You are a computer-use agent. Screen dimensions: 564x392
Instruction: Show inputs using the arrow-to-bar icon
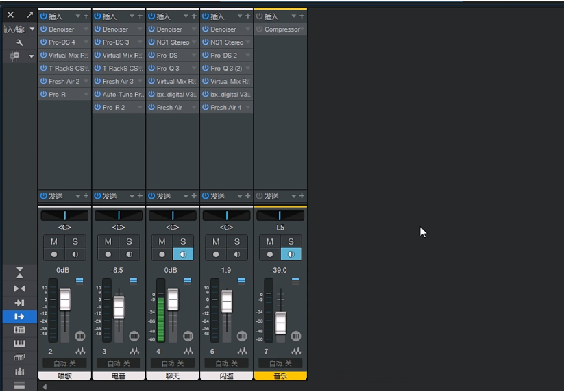[20, 303]
